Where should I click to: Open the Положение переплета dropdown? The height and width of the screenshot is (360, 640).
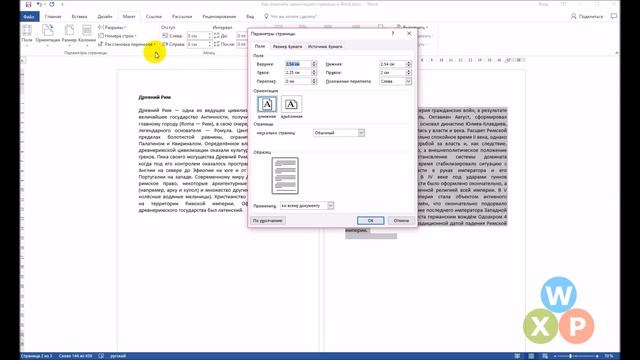[x=395, y=81]
